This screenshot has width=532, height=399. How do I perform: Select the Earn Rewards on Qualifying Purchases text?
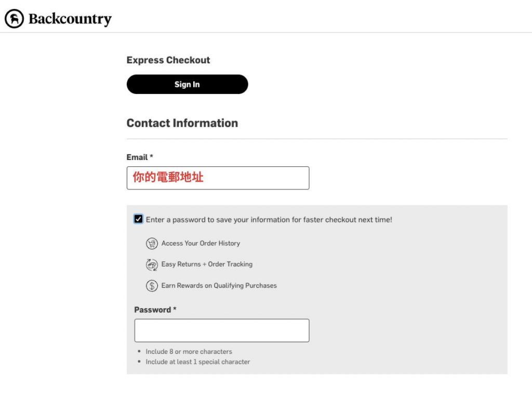(219, 285)
